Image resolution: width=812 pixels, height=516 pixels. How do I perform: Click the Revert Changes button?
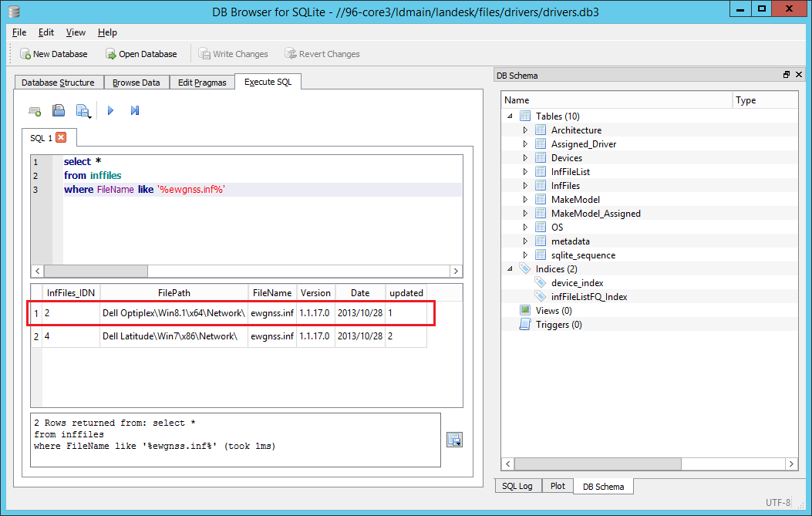tap(322, 53)
